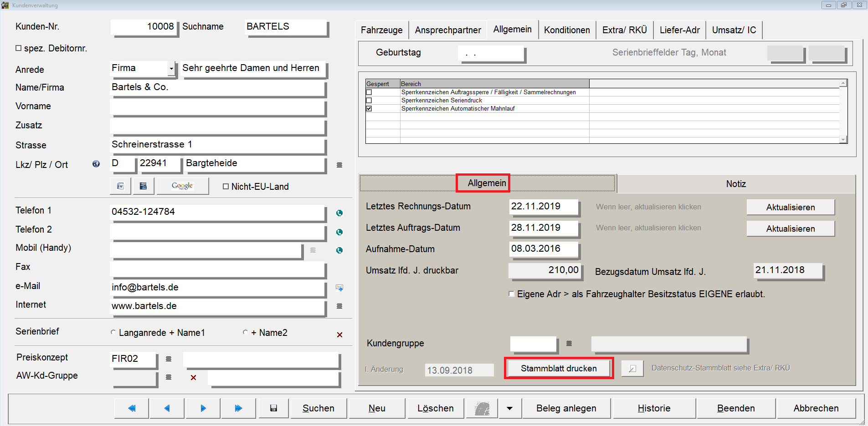Open the Historie

(654, 408)
